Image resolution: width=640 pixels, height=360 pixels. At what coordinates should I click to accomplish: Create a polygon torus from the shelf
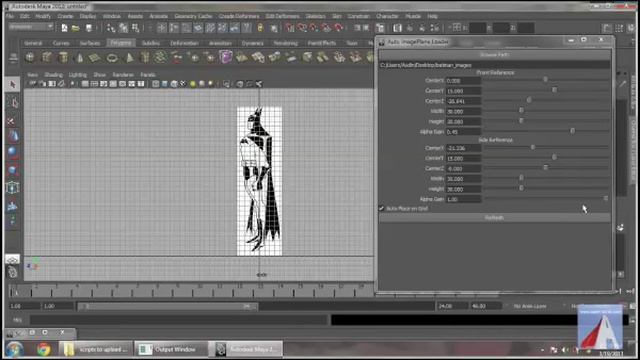tap(112, 58)
